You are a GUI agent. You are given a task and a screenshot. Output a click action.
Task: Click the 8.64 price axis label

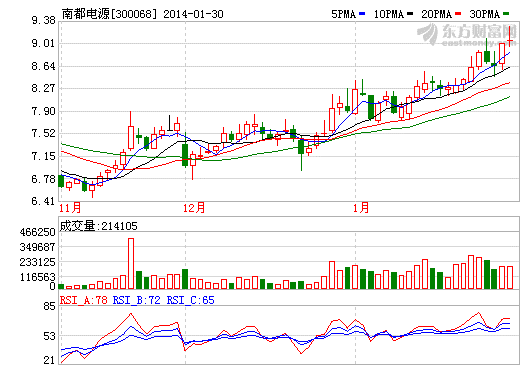[x=43, y=66]
